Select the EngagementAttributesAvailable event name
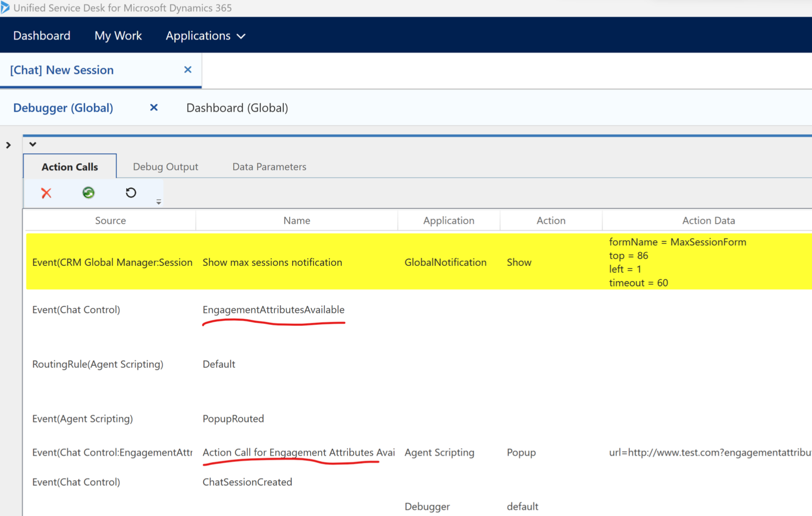The width and height of the screenshot is (812, 516). (273, 310)
